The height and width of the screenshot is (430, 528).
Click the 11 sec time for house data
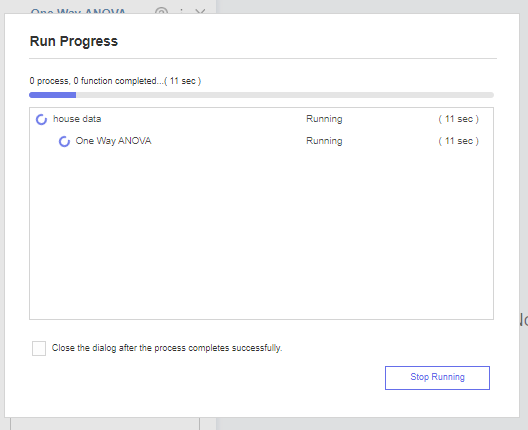click(458, 119)
